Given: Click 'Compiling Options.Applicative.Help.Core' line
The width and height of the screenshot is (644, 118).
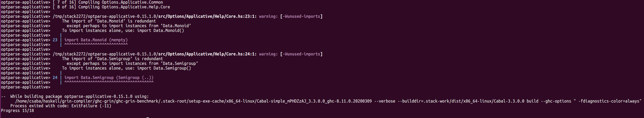Looking at the screenshot, I should [111, 7].
